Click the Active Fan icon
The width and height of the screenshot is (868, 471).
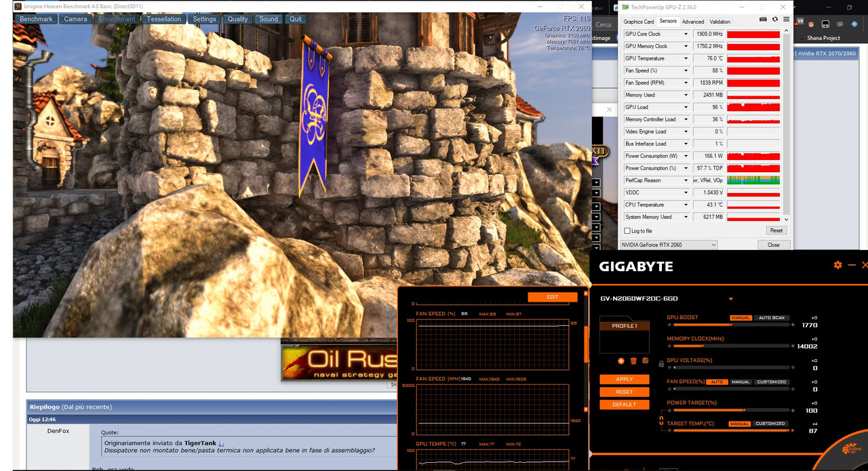point(852,449)
